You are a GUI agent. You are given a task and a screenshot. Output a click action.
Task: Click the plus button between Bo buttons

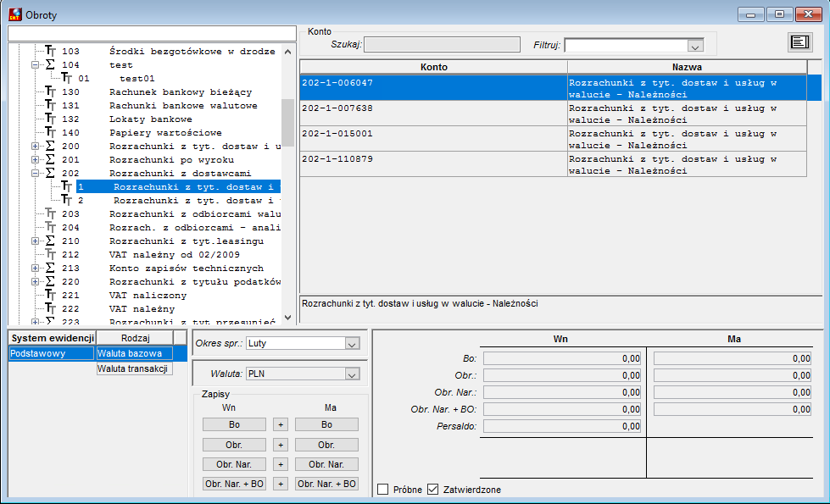click(x=281, y=424)
